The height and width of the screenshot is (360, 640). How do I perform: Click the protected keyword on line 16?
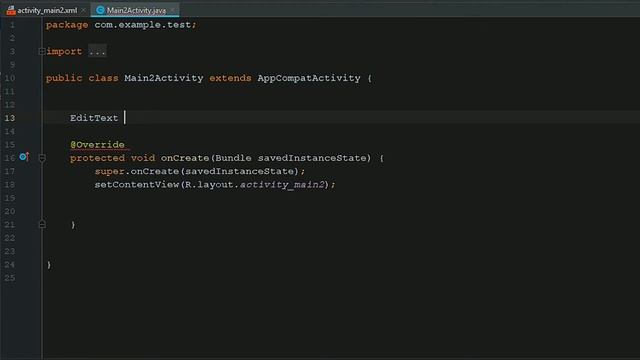click(97, 158)
